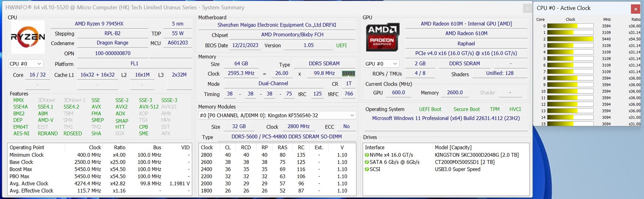Click the Core 8 clock bar in Active Clock

click(x=570, y=78)
